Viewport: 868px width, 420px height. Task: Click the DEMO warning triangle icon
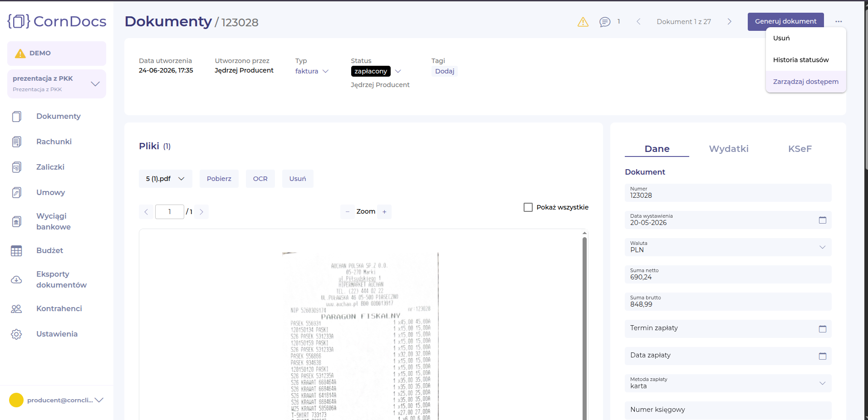click(x=20, y=54)
